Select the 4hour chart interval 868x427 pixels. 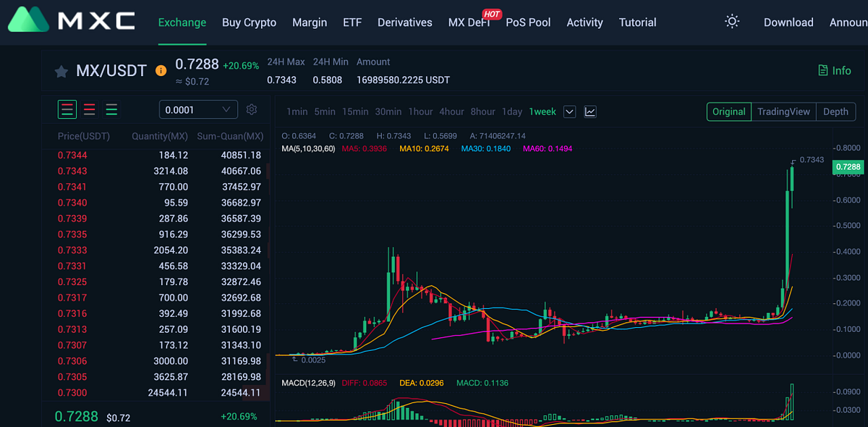click(452, 111)
